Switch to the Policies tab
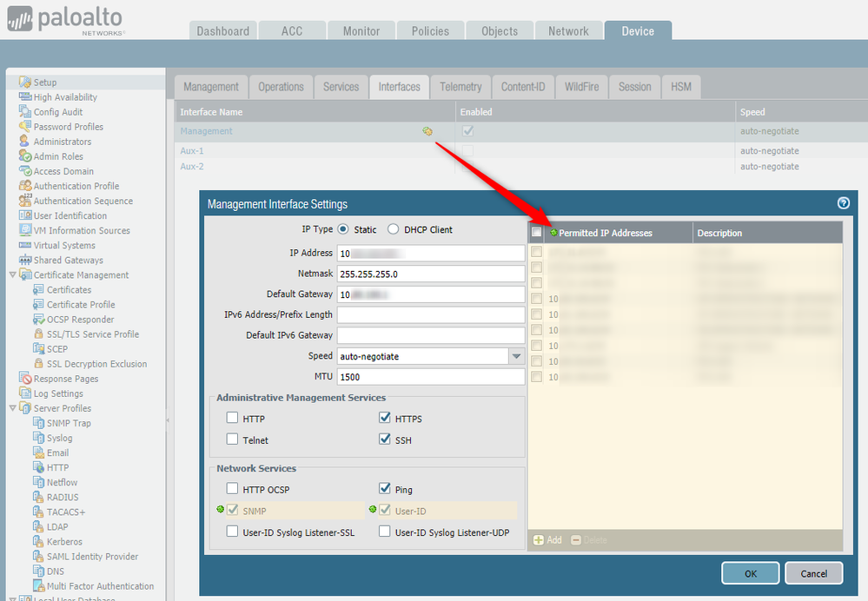 (430, 31)
